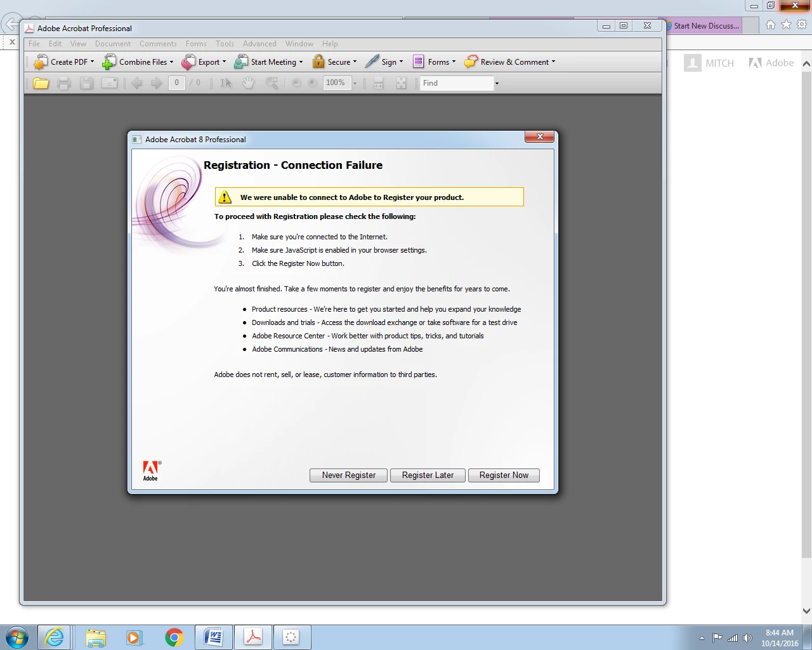Open Microsoft Word from the taskbar
This screenshot has width=812, height=650.
pos(214,637)
